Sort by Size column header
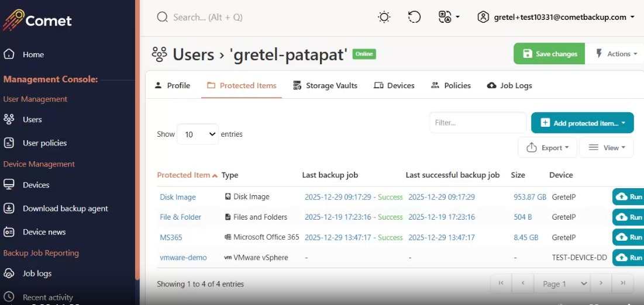 pyautogui.click(x=518, y=175)
